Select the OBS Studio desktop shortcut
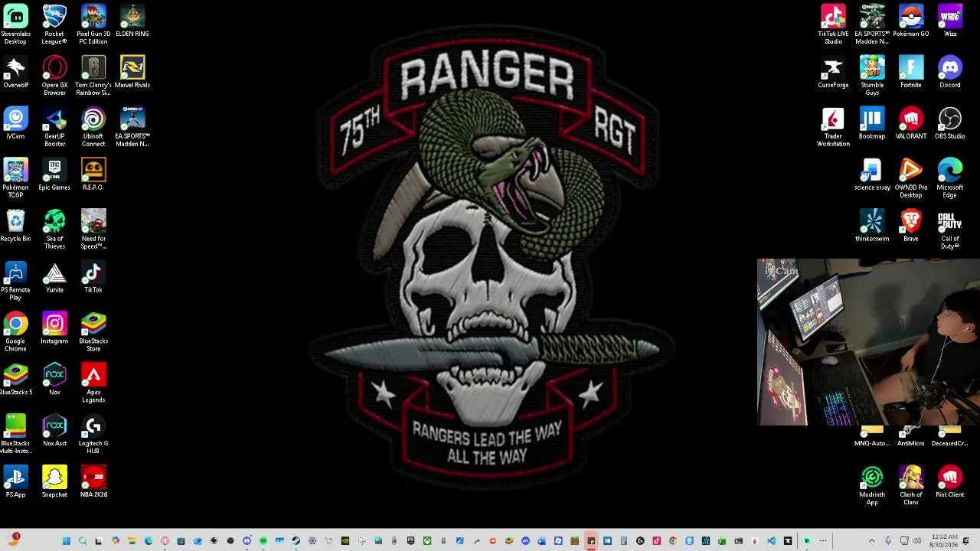 click(x=950, y=124)
